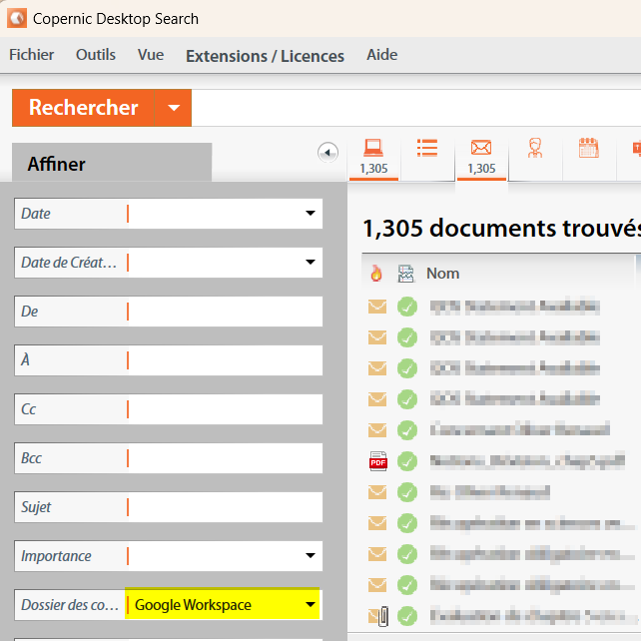
Task: Expand the Date filter dropdown
Action: click(x=310, y=214)
